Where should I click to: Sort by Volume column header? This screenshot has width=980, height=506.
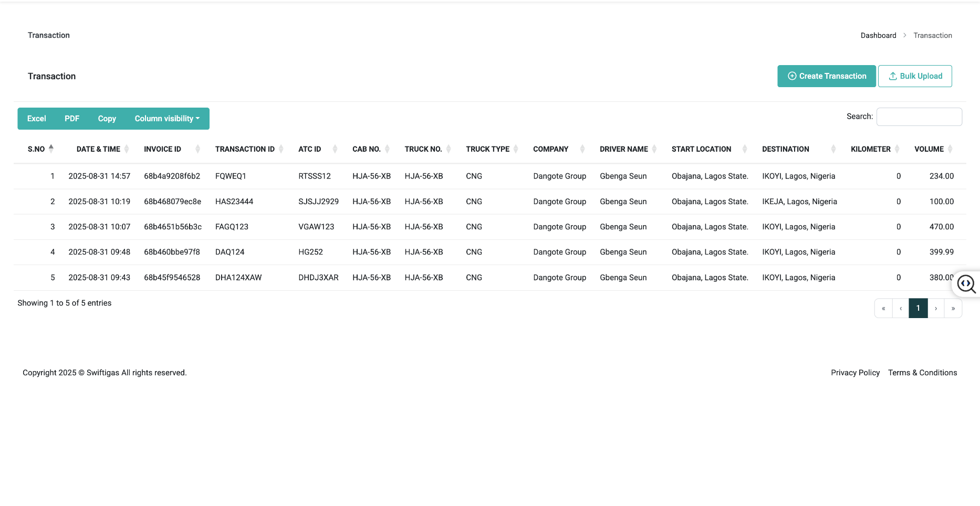click(x=929, y=149)
